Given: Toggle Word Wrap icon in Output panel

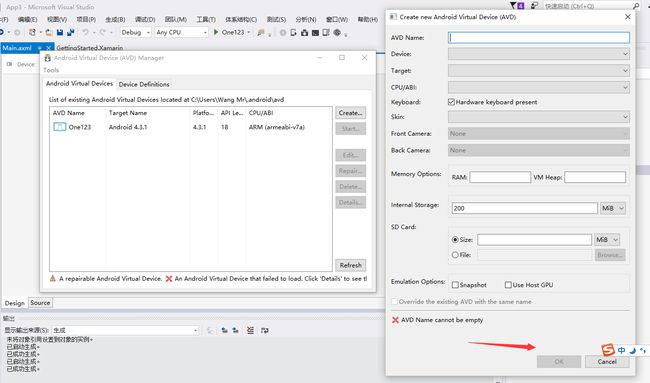Looking at the screenshot, I should pyautogui.click(x=264, y=330).
